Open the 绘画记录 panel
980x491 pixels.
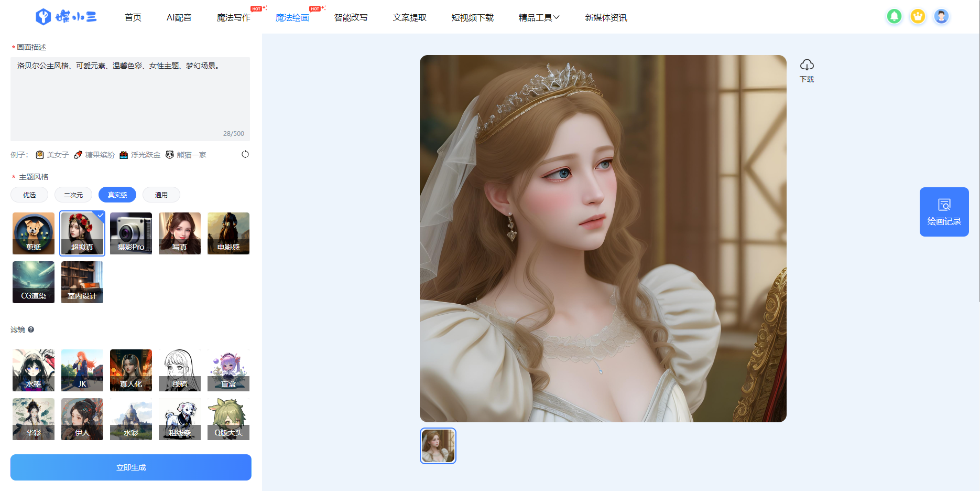coord(944,212)
